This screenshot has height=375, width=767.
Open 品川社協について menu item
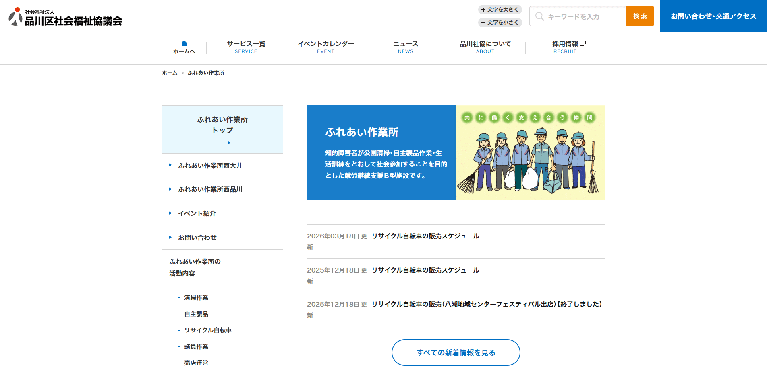click(x=485, y=47)
